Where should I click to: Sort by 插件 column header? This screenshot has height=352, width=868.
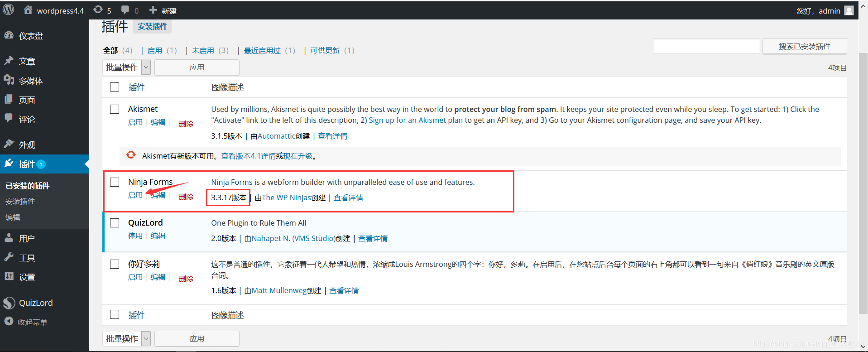(x=136, y=87)
